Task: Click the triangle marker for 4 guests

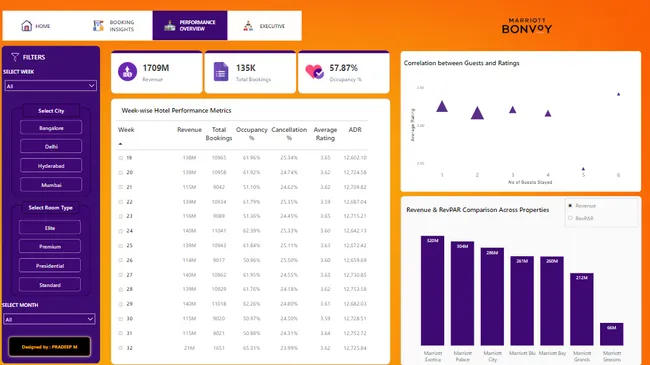Action: click(x=548, y=114)
